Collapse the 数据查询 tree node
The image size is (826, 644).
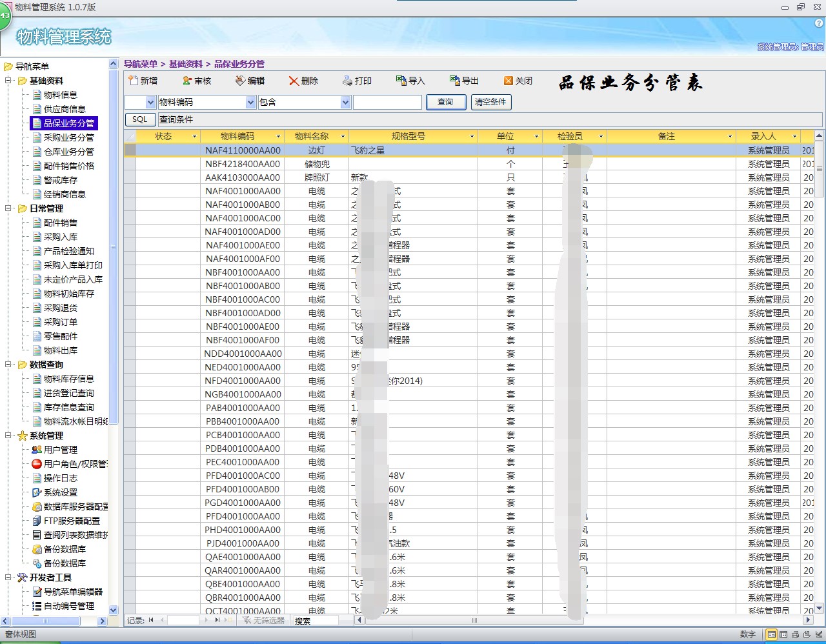(8, 365)
